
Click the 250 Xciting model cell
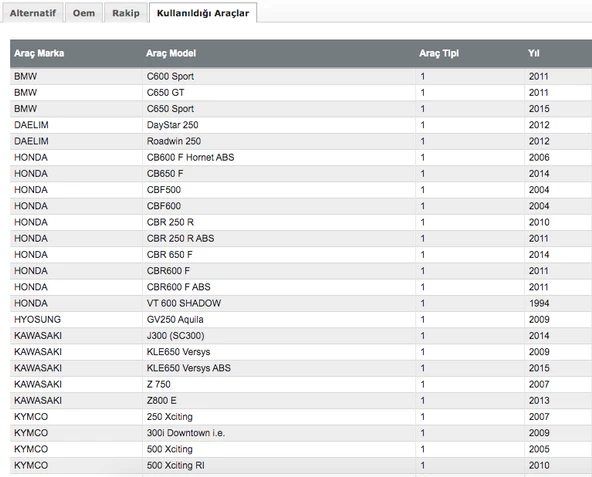click(279, 417)
